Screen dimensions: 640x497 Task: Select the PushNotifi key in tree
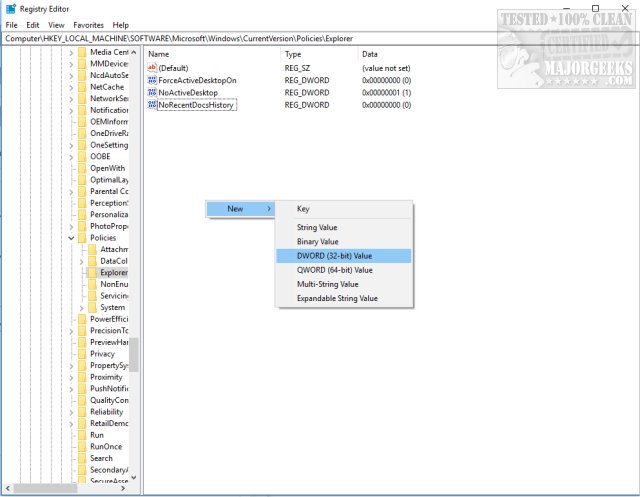(x=109, y=388)
